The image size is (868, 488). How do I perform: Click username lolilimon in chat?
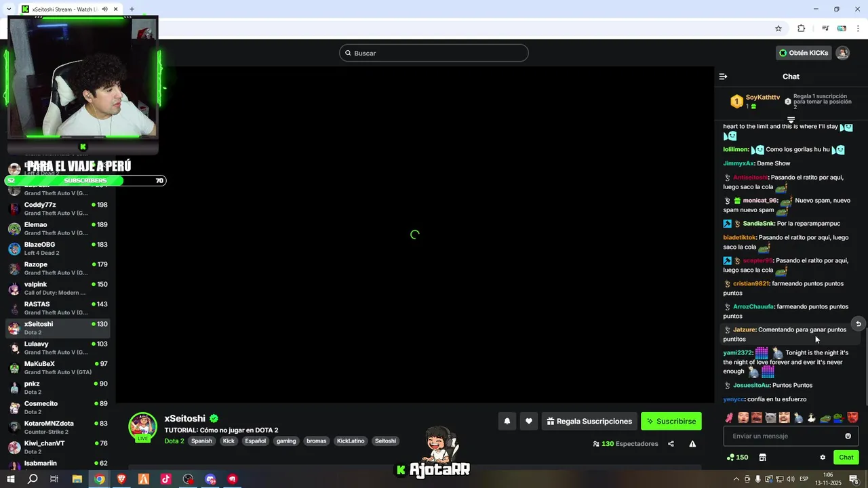tap(736, 149)
